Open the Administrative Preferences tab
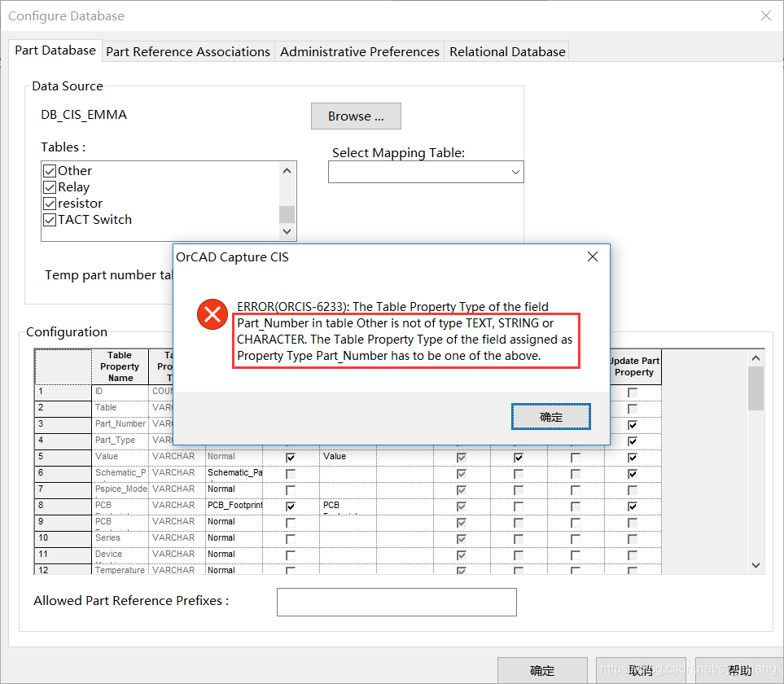784x684 pixels. [x=360, y=51]
